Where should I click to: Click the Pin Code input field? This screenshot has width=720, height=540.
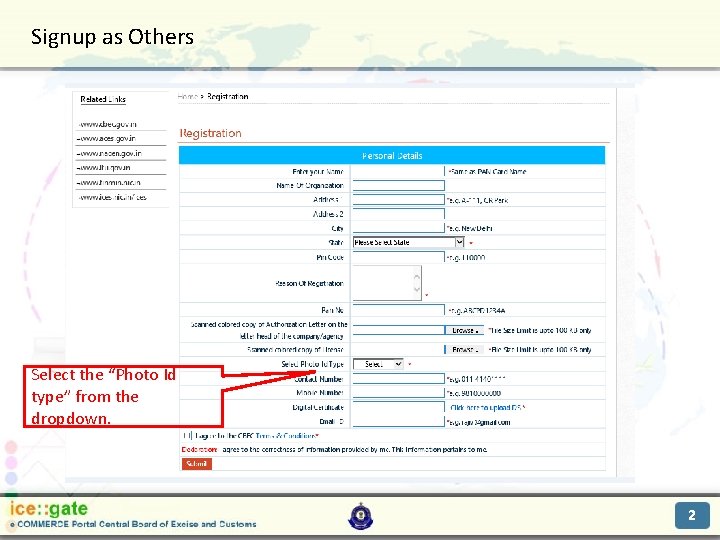coord(398,257)
